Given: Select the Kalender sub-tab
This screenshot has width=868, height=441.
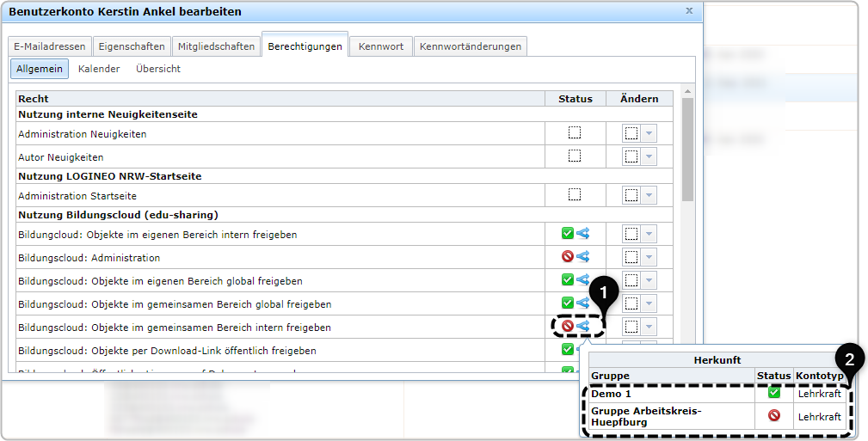Looking at the screenshot, I should pyautogui.click(x=99, y=69).
